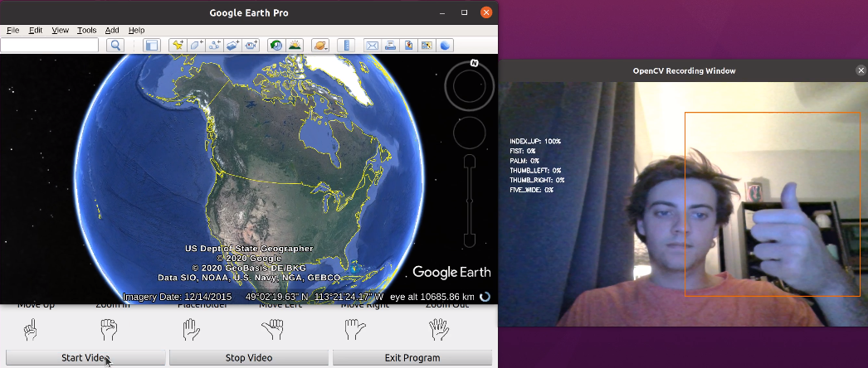Add an image overlay icon
Viewport: 868px width, 368px height.
233,46
